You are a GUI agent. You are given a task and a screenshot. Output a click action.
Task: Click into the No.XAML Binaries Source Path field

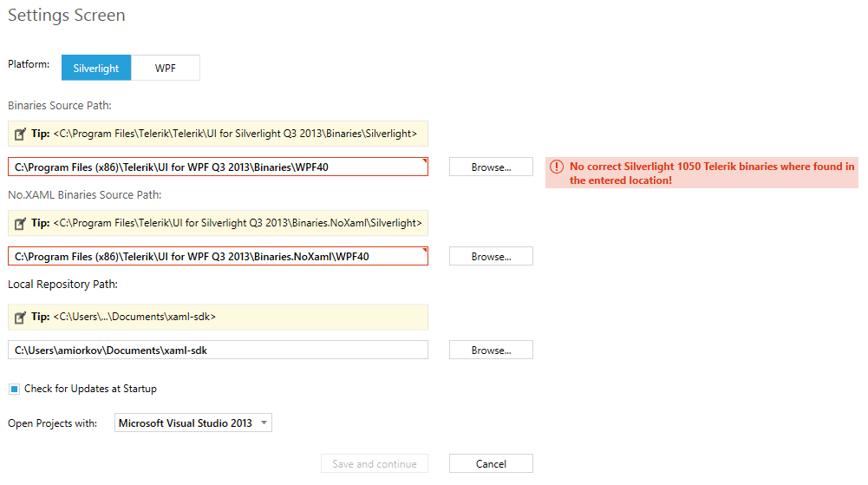coord(219,256)
